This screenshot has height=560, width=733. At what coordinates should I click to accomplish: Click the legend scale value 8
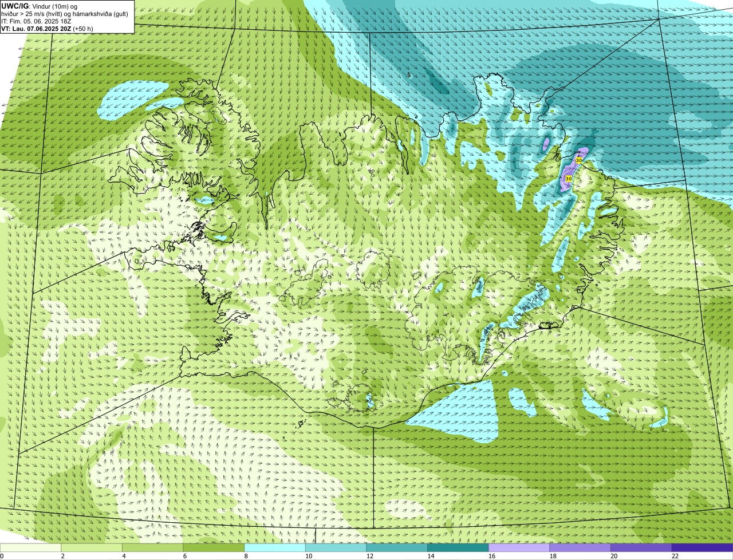coord(246,556)
